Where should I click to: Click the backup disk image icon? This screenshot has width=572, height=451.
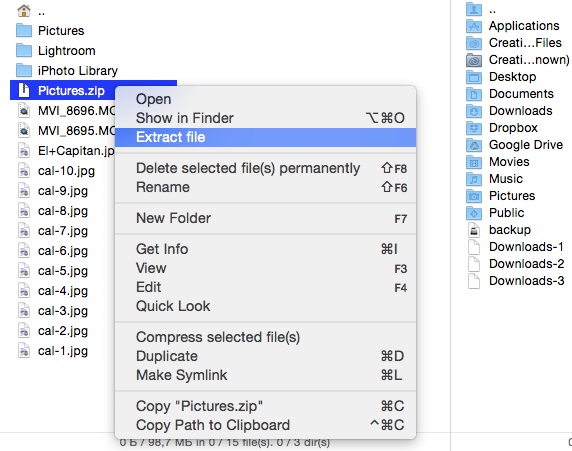tap(474, 230)
